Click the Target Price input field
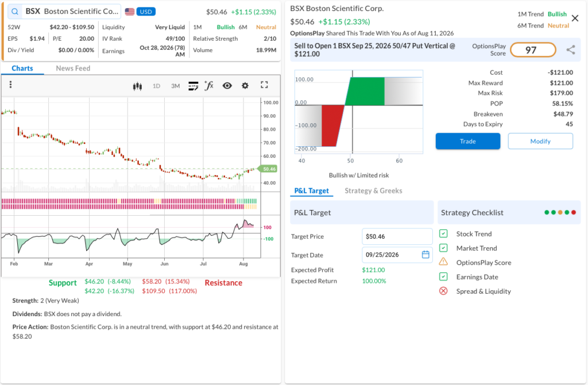 point(397,236)
